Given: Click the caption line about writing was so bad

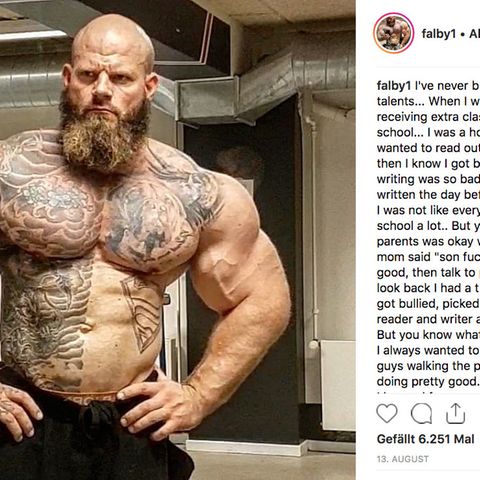Looking at the screenshot, I should click(x=428, y=179).
